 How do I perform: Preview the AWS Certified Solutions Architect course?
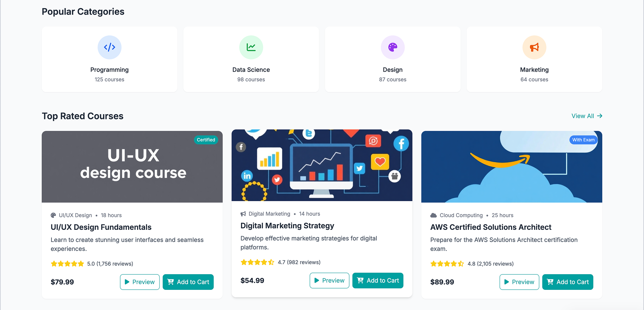click(519, 282)
